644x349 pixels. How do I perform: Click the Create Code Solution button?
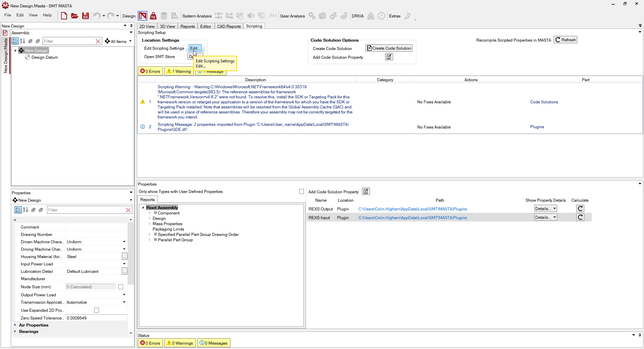click(389, 48)
